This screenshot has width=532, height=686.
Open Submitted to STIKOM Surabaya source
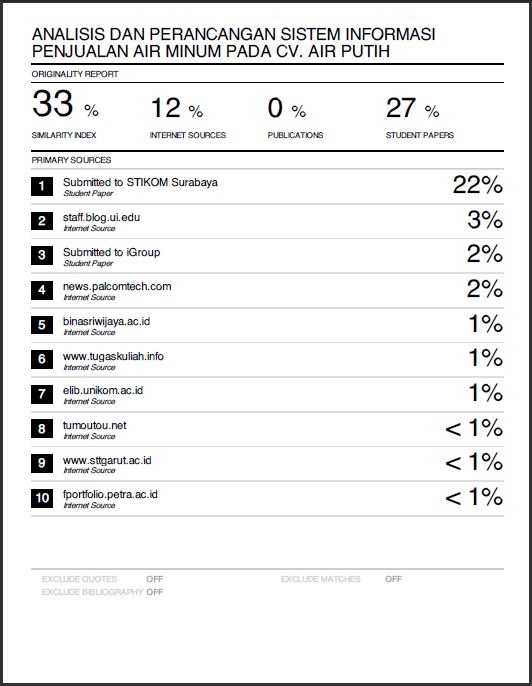(140, 182)
